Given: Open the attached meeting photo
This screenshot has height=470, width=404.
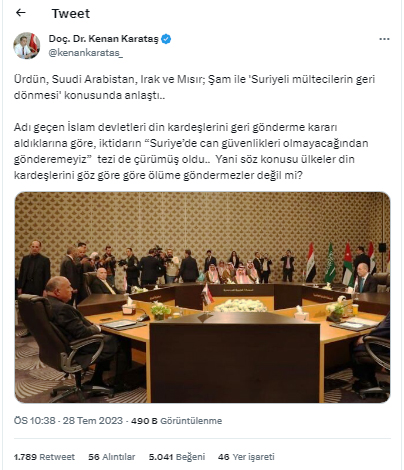Looking at the screenshot, I should point(202,297).
